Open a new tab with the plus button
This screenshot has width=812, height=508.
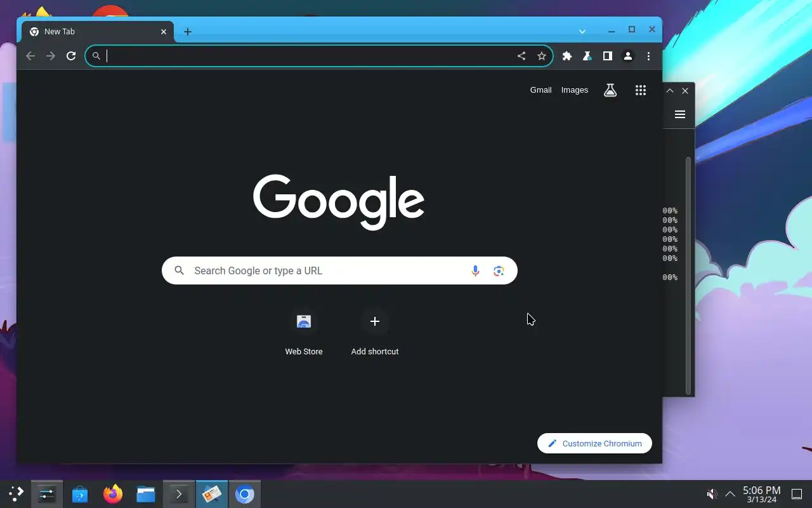click(x=188, y=32)
